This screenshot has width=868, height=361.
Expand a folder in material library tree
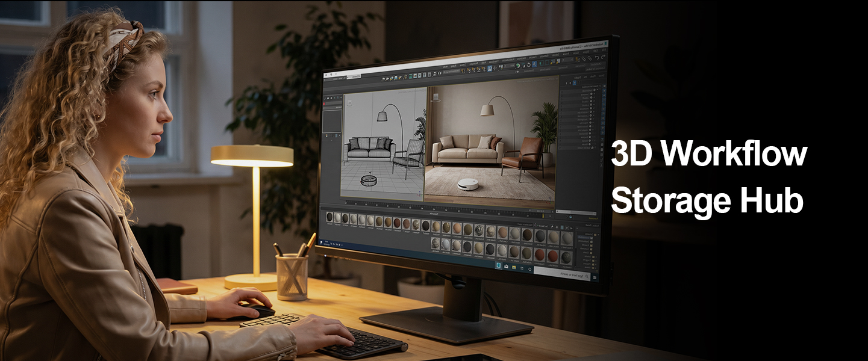[x=596, y=257]
